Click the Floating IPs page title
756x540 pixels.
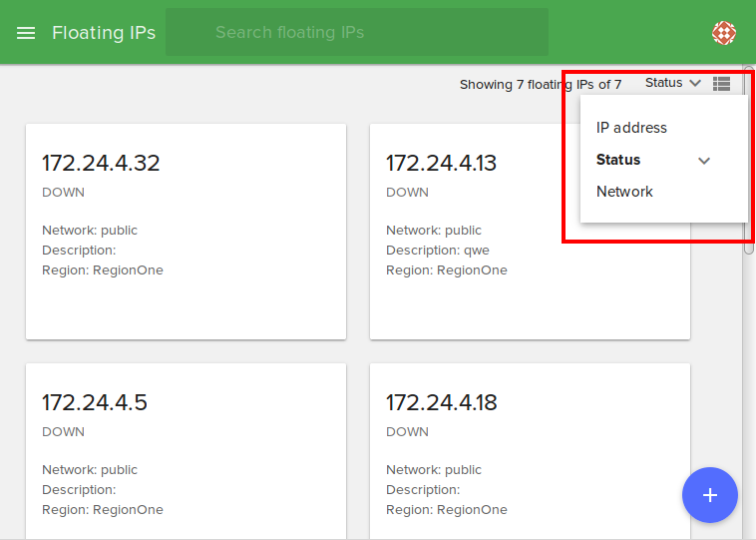coord(104,33)
